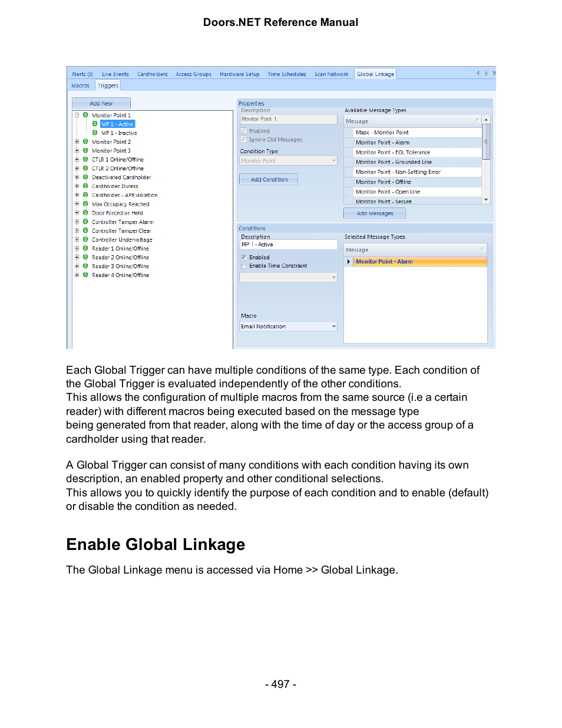Click green icon of MP 1 - Active
Screen dimensions: 562x728
pyautogui.click(x=95, y=124)
